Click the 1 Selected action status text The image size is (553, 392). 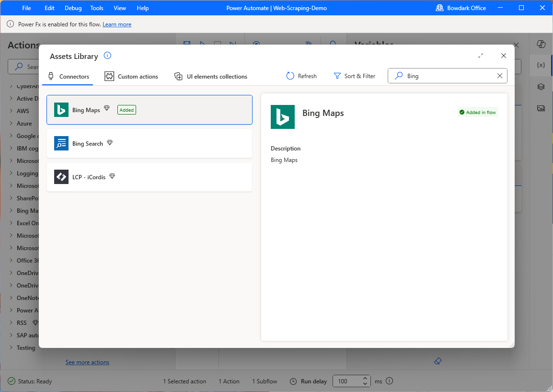(184, 381)
